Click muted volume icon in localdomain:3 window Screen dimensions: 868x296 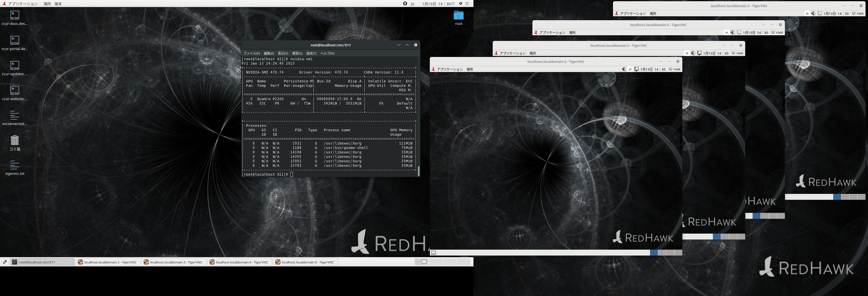click(693, 53)
